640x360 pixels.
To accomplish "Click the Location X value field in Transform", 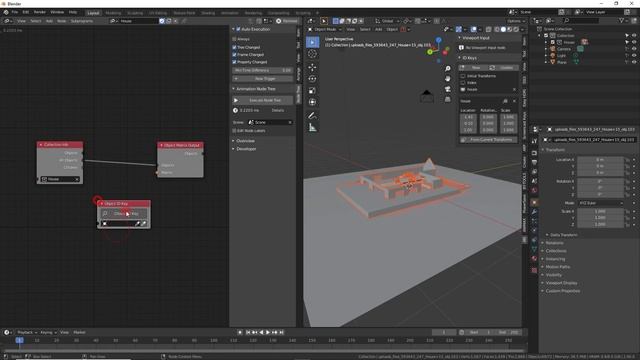I will coord(600,160).
